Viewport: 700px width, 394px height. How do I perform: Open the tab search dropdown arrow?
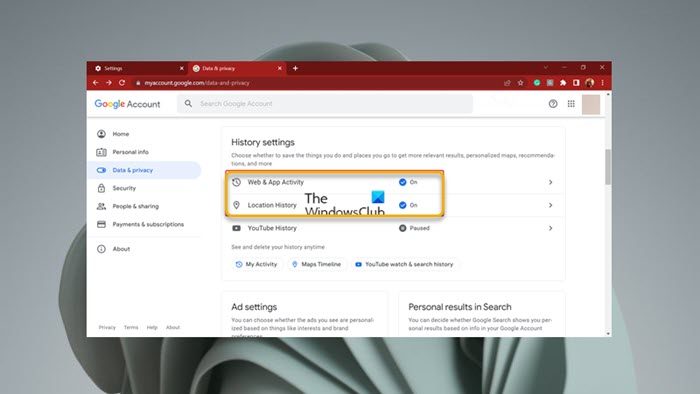click(546, 67)
